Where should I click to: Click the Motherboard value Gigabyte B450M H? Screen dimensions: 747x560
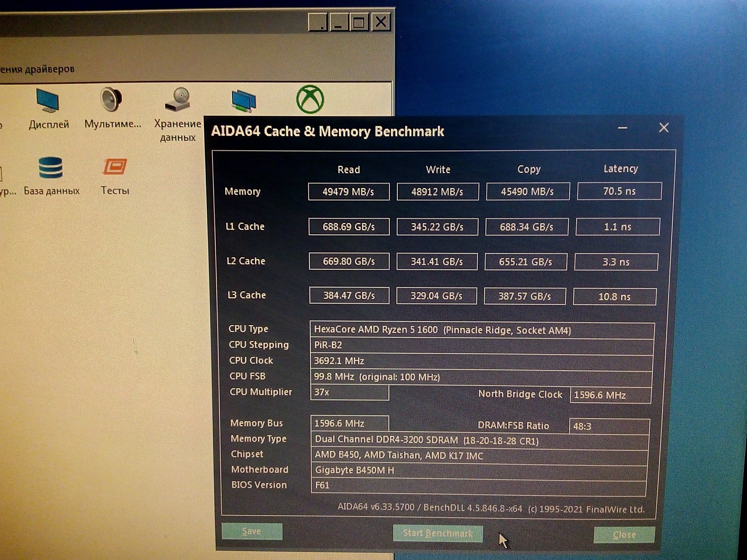click(x=479, y=470)
